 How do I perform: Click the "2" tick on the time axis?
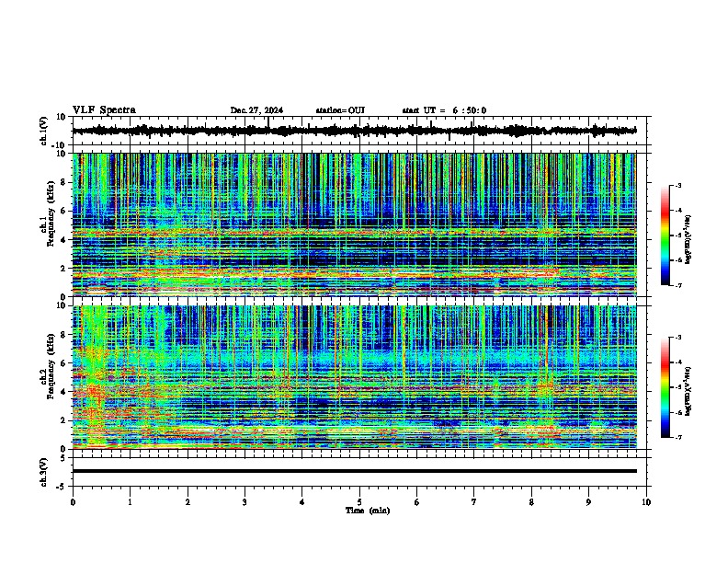point(188,502)
